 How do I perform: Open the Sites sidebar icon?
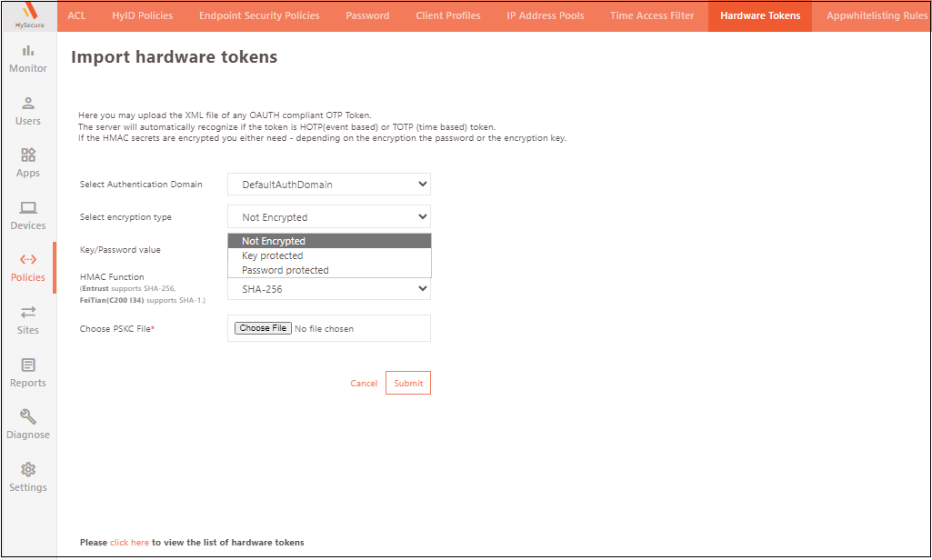28,313
